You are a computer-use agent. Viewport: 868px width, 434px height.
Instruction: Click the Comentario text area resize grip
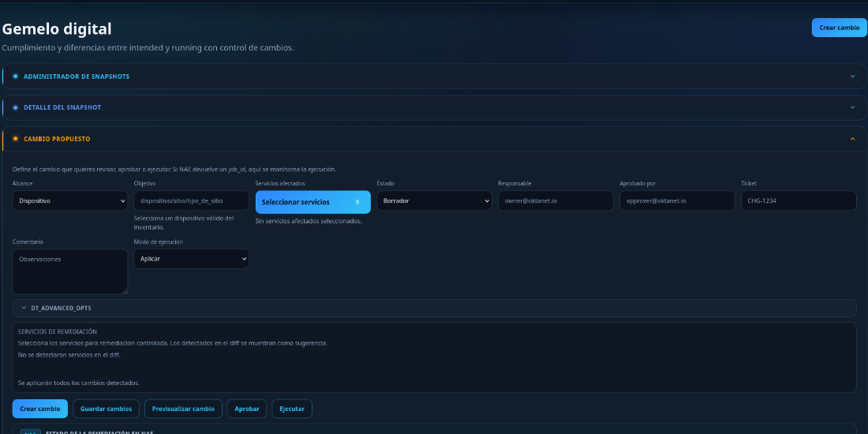125,291
